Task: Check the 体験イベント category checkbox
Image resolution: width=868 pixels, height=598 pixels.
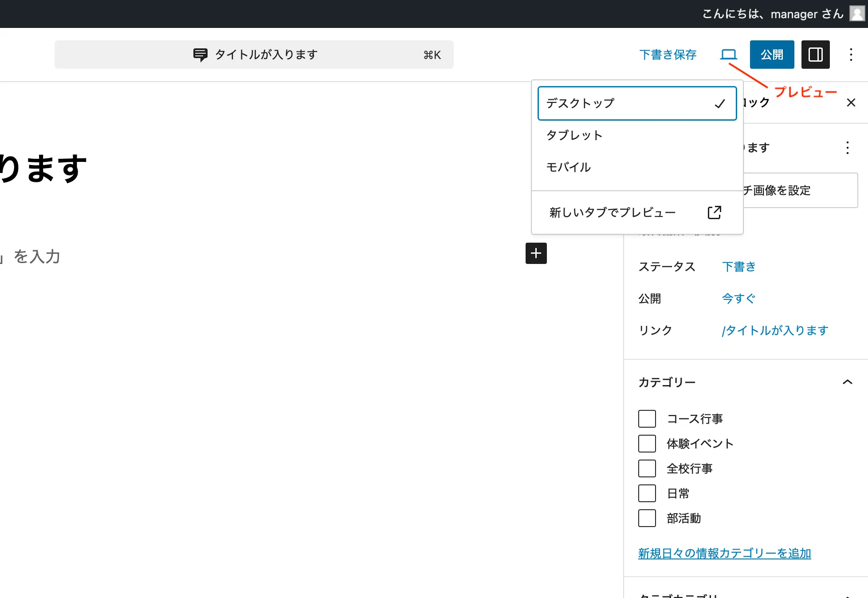Action: click(x=647, y=444)
